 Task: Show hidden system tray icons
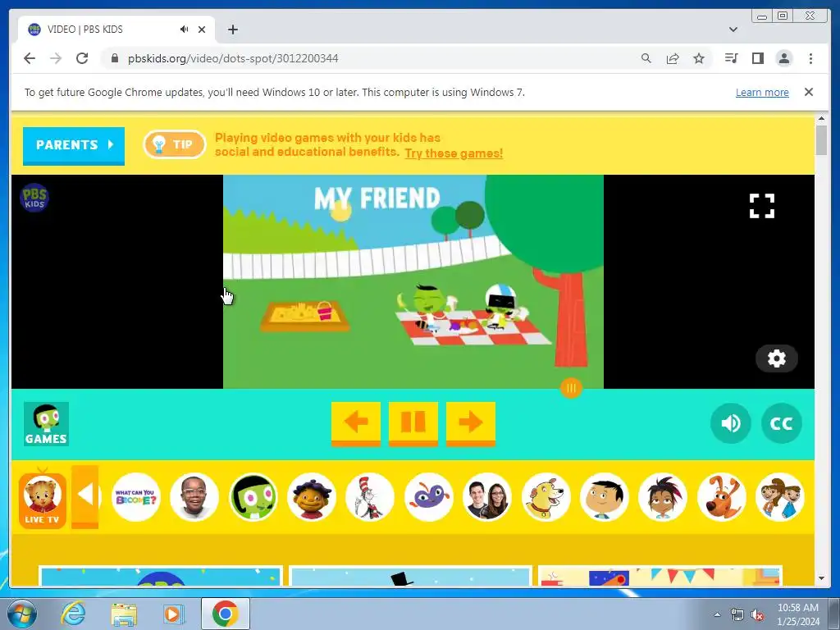point(717,614)
